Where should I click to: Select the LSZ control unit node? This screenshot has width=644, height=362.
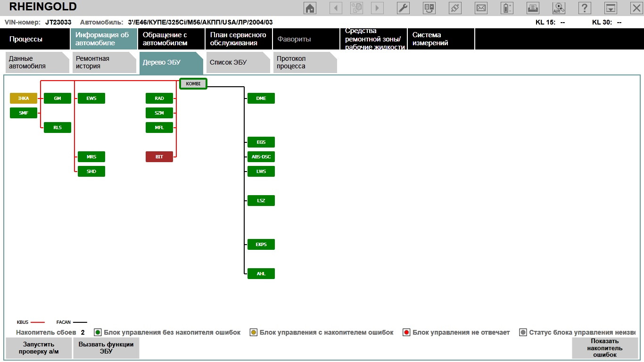261,200
